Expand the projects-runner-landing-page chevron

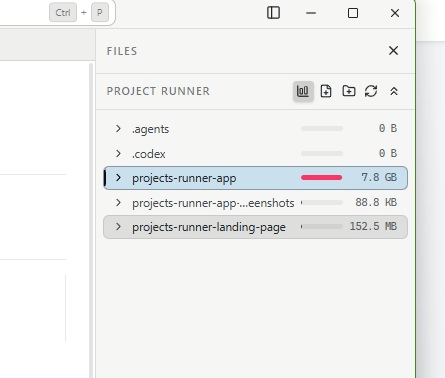[118, 227]
